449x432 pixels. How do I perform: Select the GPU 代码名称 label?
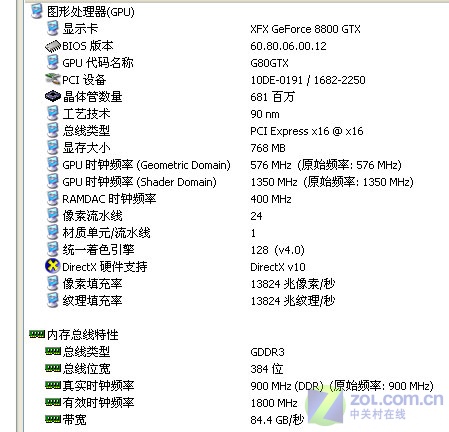point(98,63)
